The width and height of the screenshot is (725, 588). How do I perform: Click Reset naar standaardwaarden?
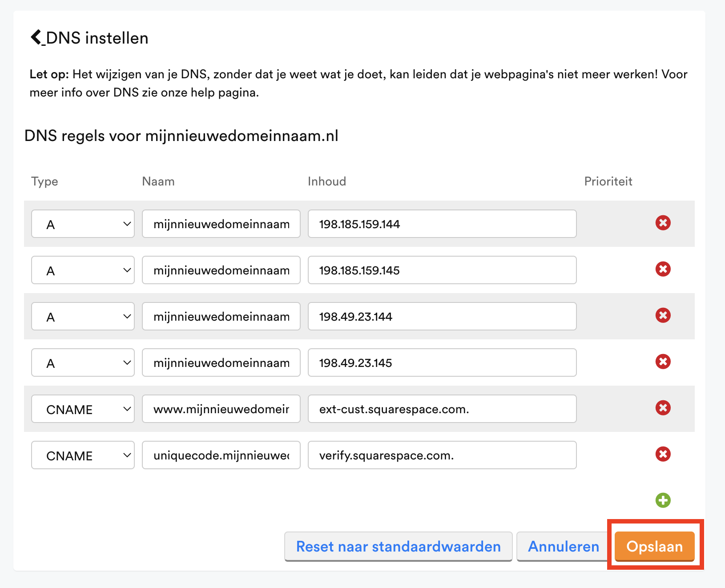[x=398, y=546]
